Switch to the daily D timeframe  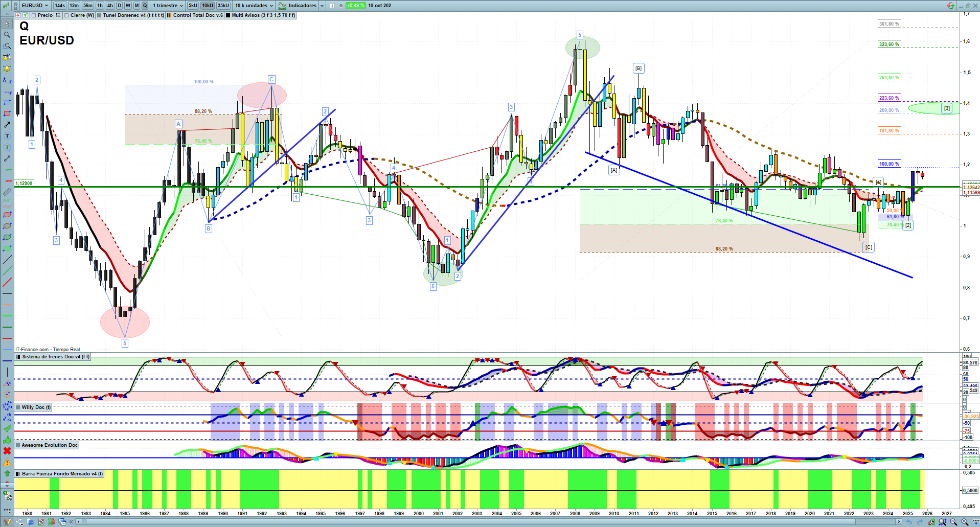119,6
